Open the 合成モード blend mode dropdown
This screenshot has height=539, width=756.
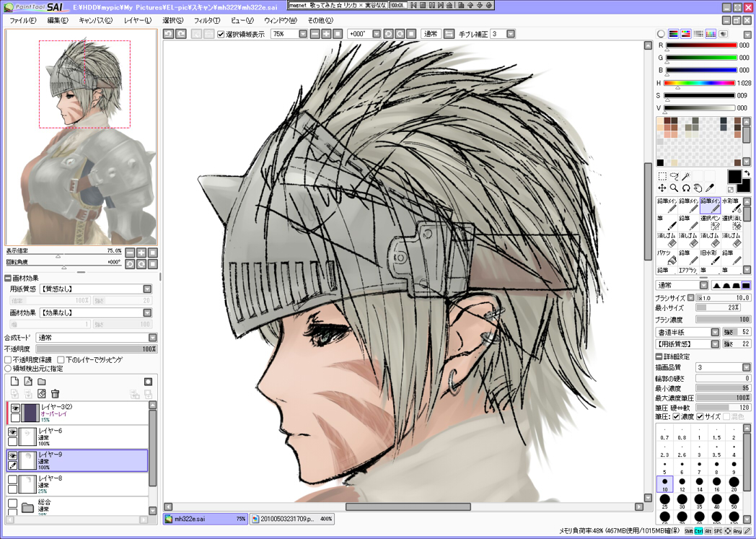[153, 338]
